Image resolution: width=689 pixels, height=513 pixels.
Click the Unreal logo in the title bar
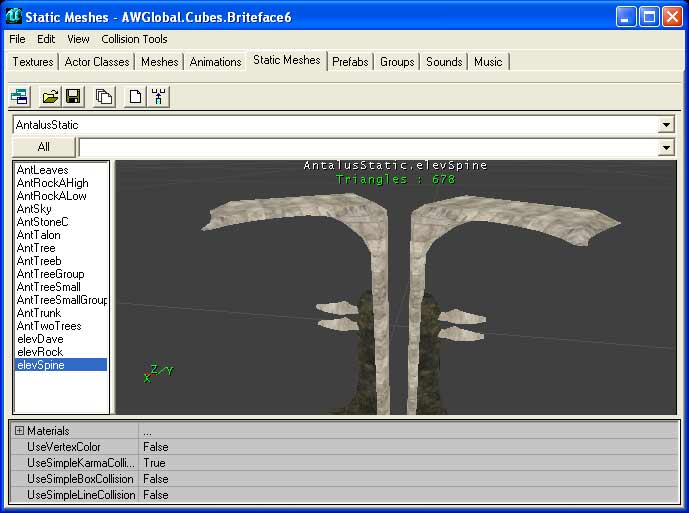14,16
